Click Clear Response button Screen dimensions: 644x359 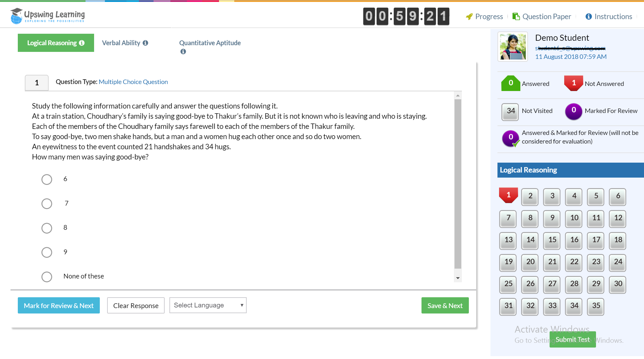tap(136, 306)
